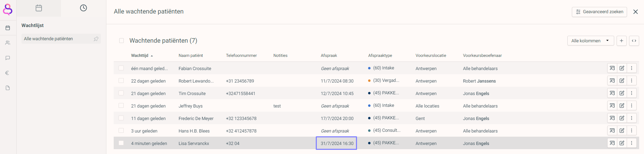Schedule appointment icon for Robert Lewandowski row
Screen dimensions: 644x154
pos(612,80)
